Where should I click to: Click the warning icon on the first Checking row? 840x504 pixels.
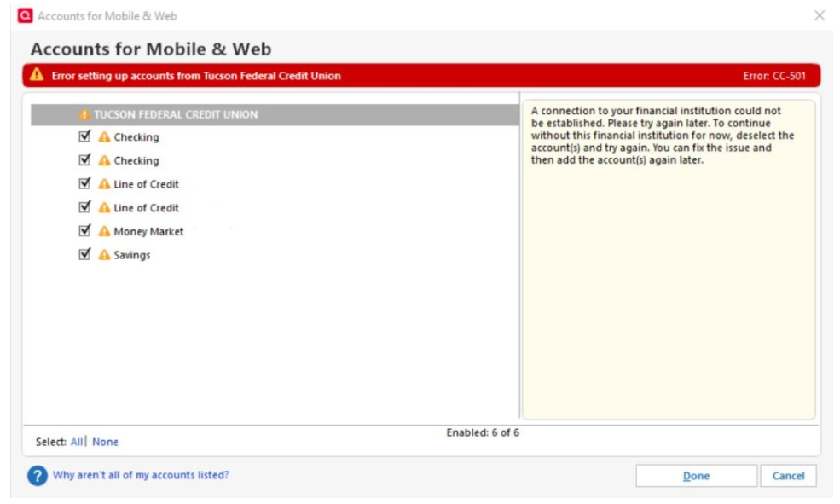pos(104,137)
